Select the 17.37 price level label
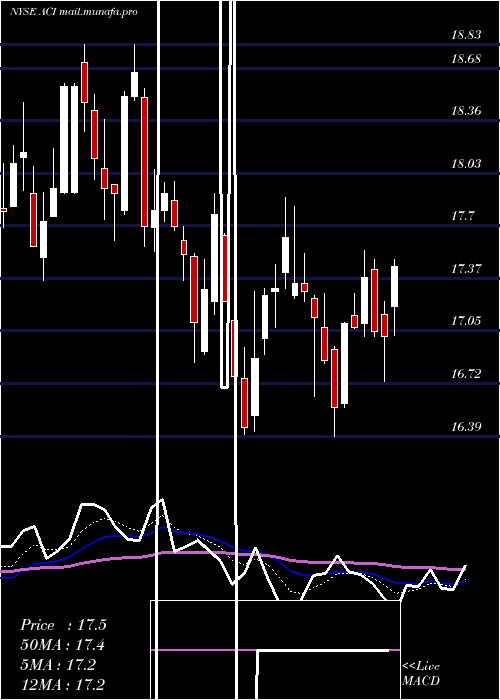The image size is (500, 700). (x=466, y=269)
